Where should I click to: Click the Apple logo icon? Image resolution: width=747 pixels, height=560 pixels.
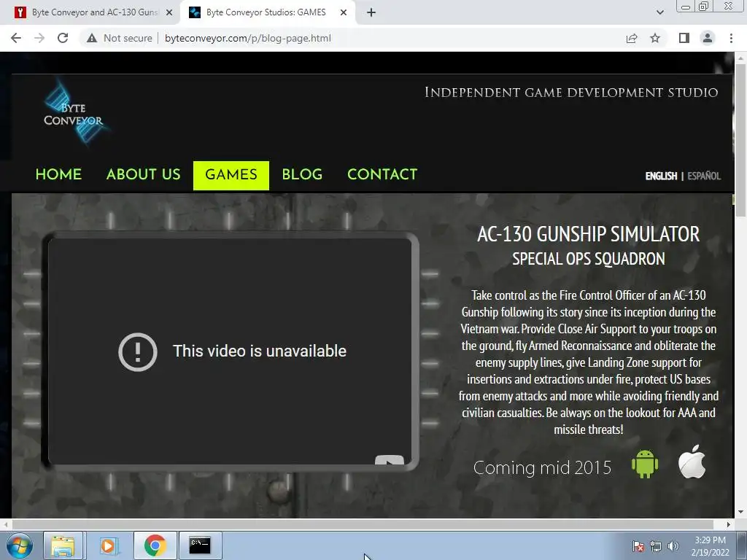pos(692,462)
